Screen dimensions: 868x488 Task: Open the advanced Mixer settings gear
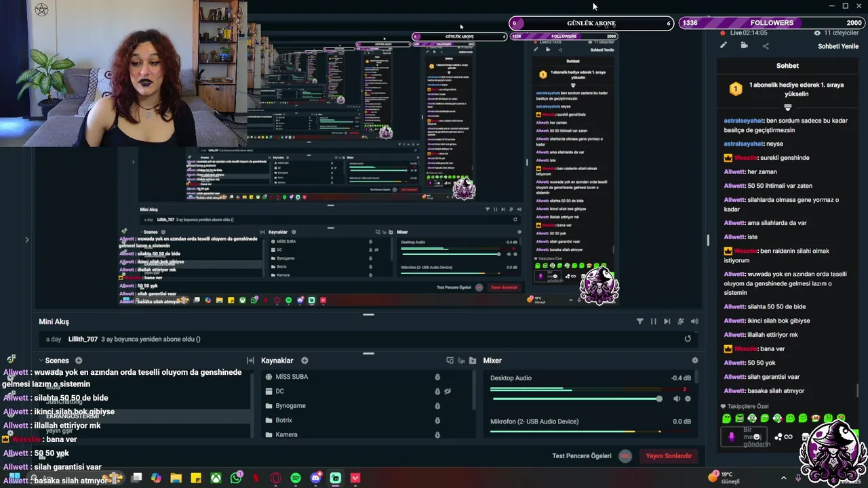click(x=694, y=361)
